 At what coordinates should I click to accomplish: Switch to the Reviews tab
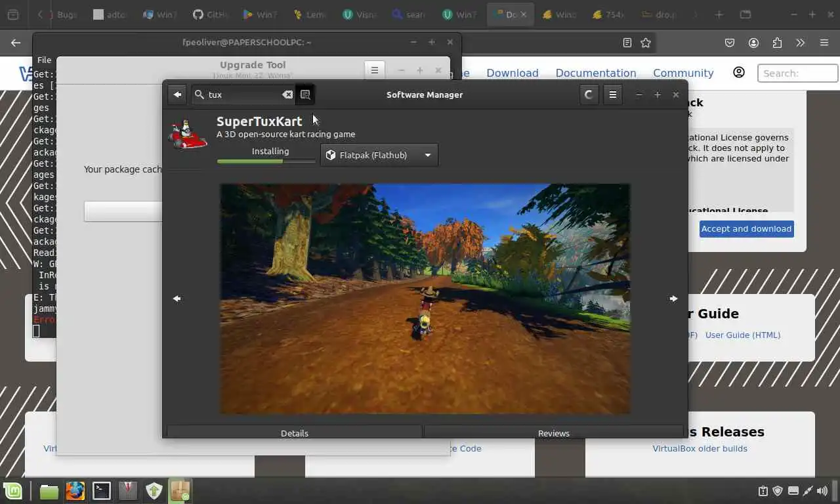pyautogui.click(x=554, y=432)
